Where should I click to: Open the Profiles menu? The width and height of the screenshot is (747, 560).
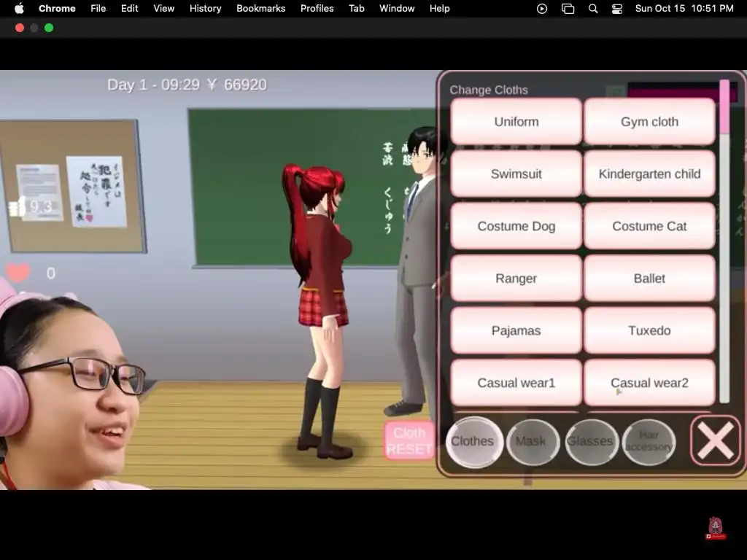(x=317, y=8)
